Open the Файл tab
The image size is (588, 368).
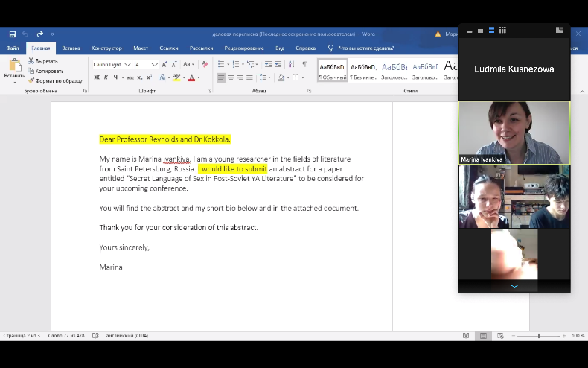[13, 48]
